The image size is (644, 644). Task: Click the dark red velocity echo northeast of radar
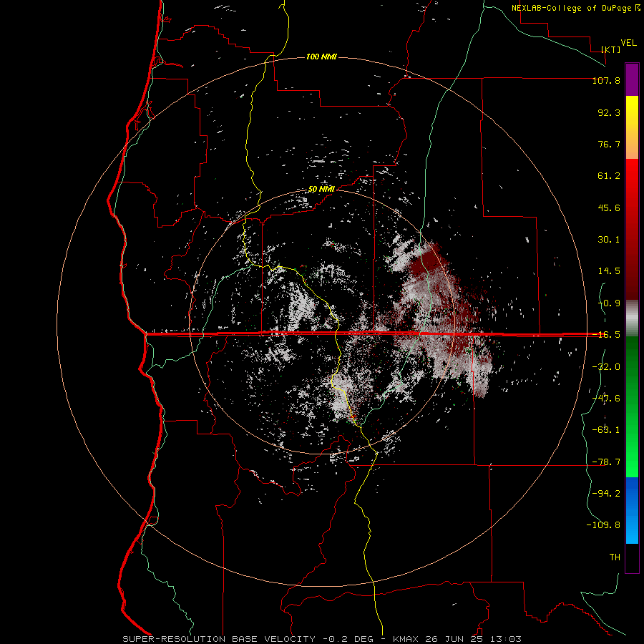[x=430, y=260]
